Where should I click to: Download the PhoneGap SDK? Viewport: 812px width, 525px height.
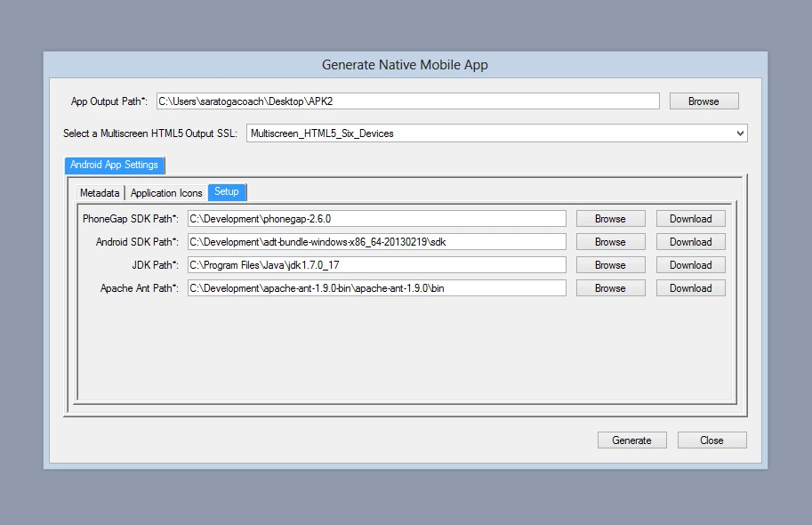click(691, 219)
